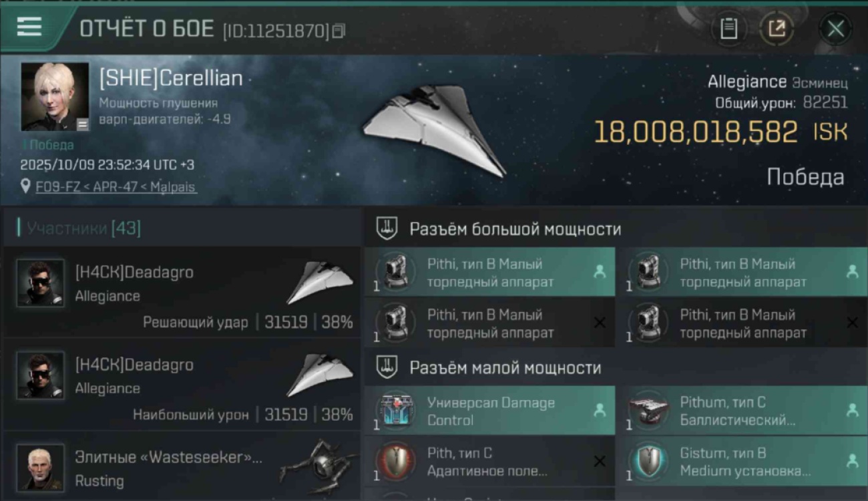Copy the battle report ID icon
Viewport: 868px width, 501px height.
click(339, 31)
